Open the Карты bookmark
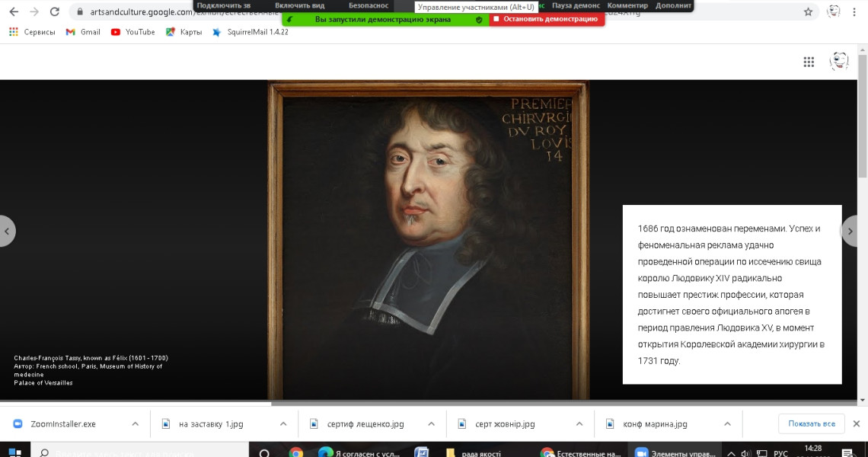Viewport: 868px width, 457px height. 183,32
